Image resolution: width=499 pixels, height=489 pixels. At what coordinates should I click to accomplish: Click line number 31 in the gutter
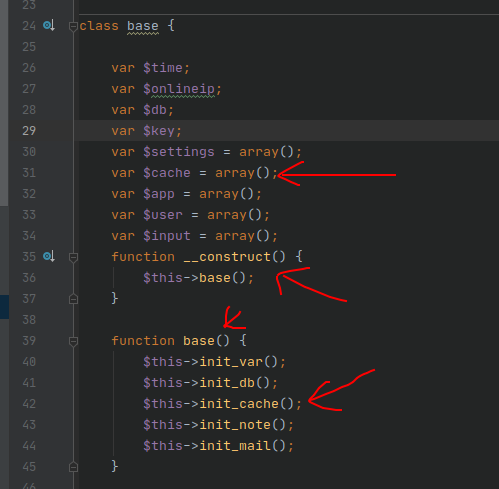[29, 173]
